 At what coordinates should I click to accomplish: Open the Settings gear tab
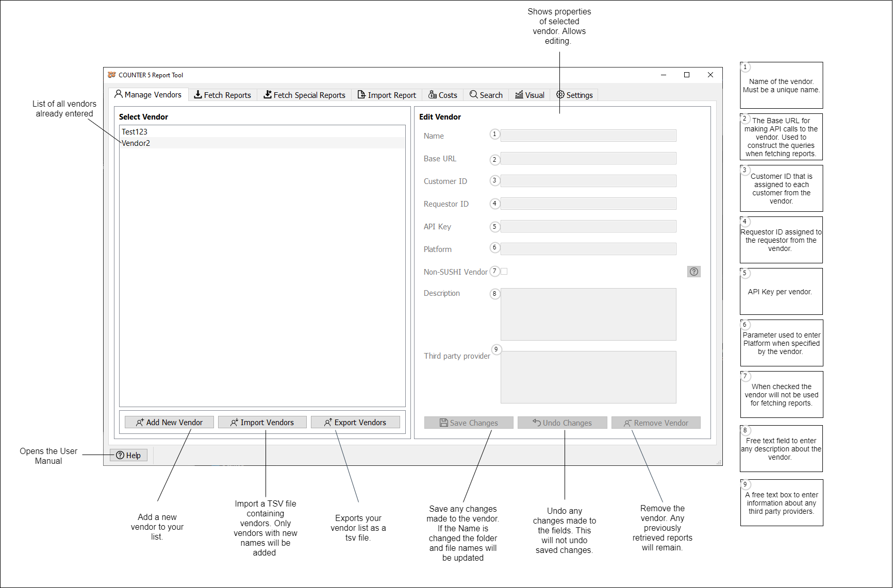coord(560,95)
